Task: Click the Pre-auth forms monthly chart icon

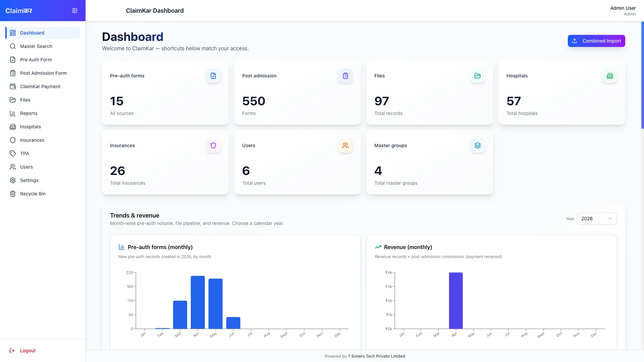Action: (x=121, y=247)
